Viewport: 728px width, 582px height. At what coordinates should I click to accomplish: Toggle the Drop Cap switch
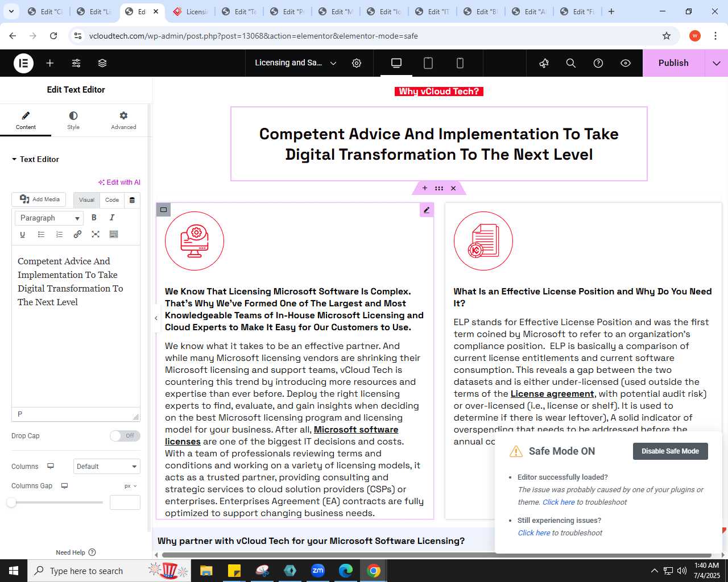click(x=125, y=436)
